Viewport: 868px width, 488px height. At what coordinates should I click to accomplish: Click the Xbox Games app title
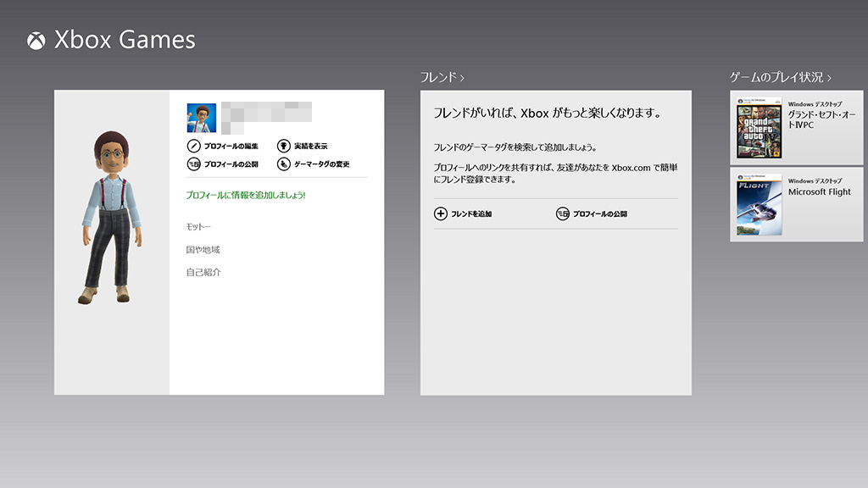pos(125,40)
